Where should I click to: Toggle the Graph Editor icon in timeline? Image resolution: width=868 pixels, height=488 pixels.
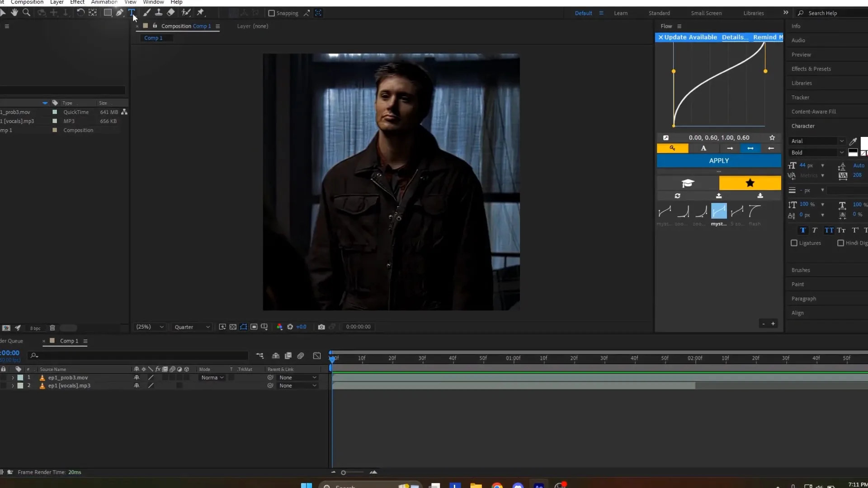[x=317, y=356]
